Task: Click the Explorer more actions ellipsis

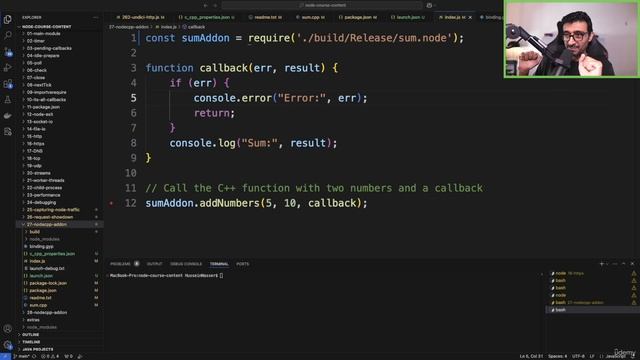Action: coord(96,18)
